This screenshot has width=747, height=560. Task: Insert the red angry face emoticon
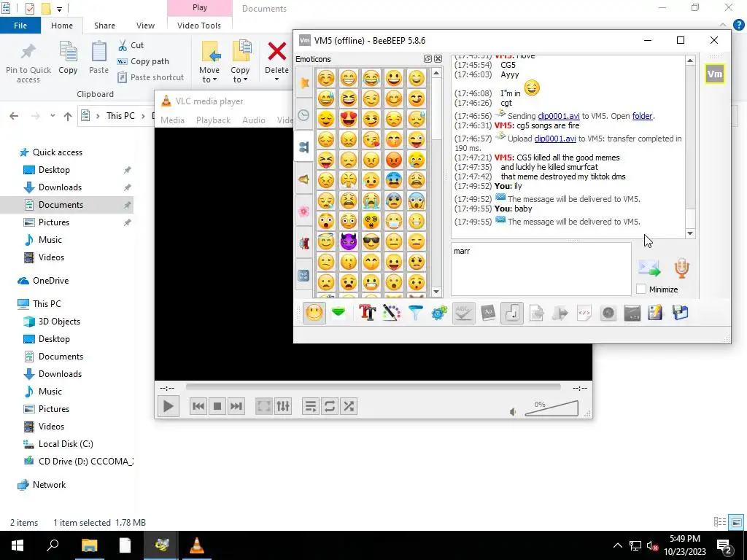point(394,160)
